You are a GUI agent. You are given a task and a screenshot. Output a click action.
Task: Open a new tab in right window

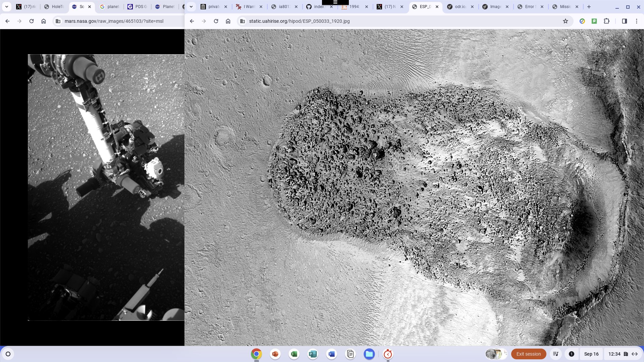(x=589, y=7)
